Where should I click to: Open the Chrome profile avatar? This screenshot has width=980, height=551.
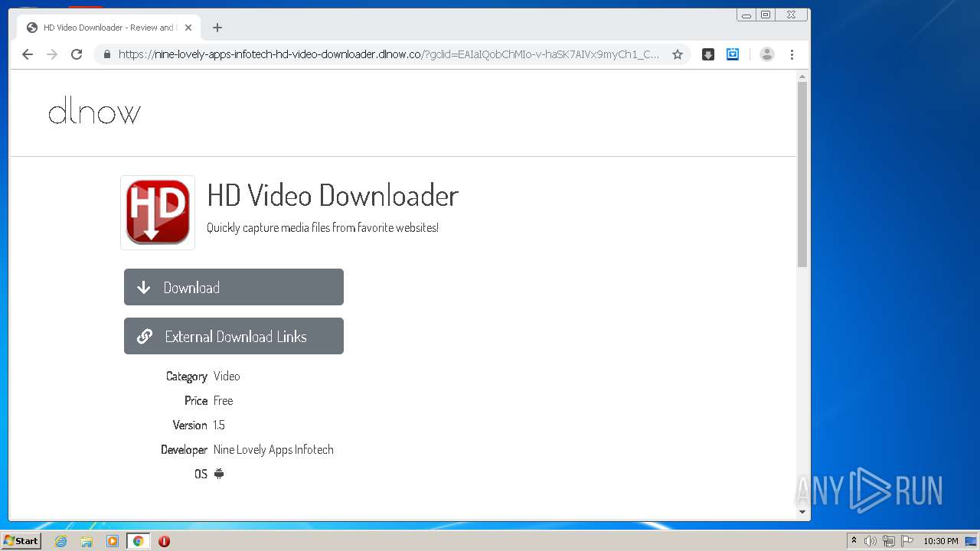coord(767,54)
